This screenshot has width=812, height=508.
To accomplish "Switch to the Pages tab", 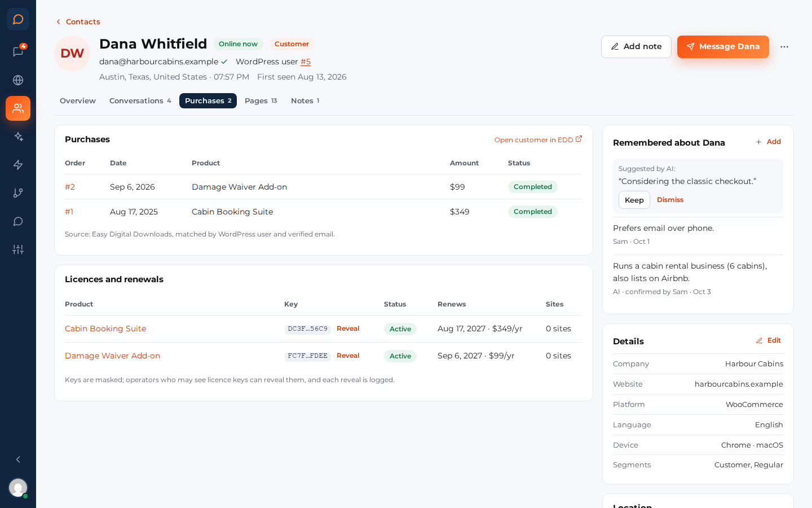I will [x=261, y=100].
